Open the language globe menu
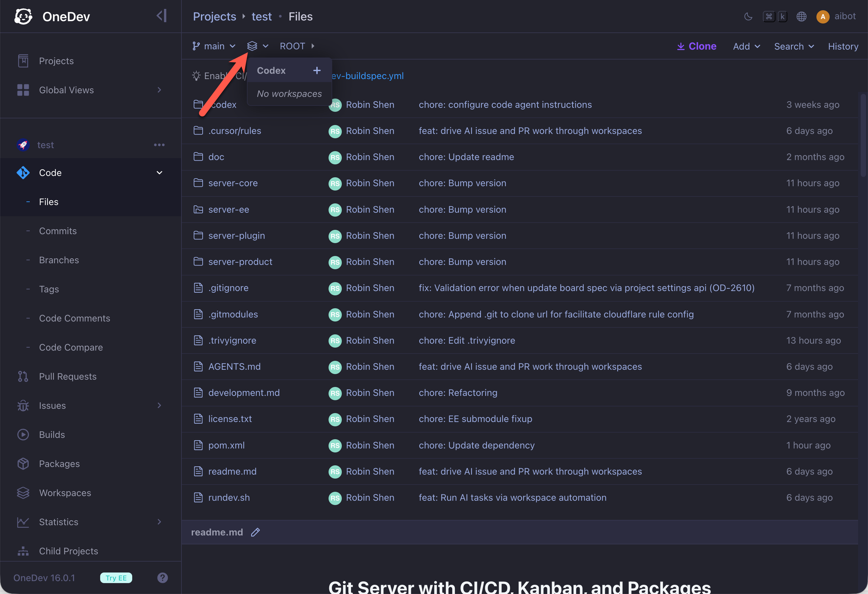Viewport: 868px width, 594px height. (x=802, y=17)
